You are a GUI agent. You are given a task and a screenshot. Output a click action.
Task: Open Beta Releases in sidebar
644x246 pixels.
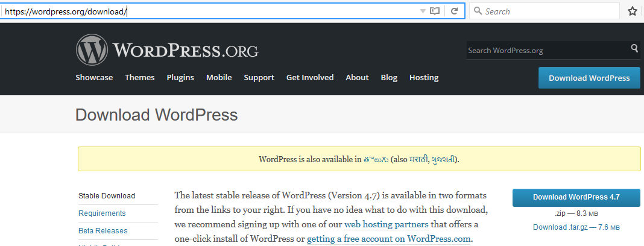point(103,231)
